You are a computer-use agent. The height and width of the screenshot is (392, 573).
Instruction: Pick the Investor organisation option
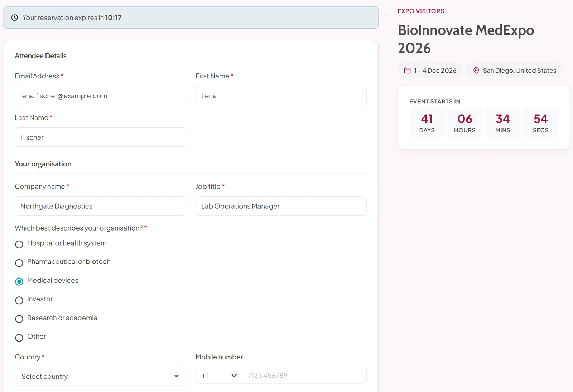click(x=19, y=300)
